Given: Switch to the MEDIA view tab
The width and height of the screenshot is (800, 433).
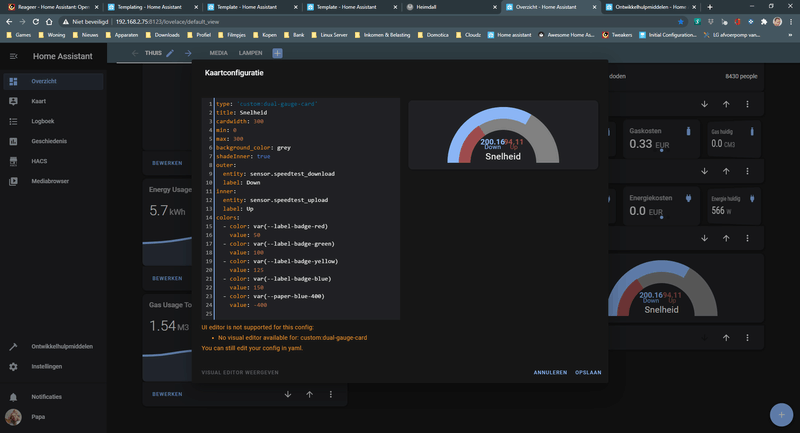Looking at the screenshot, I should [x=218, y=53].
